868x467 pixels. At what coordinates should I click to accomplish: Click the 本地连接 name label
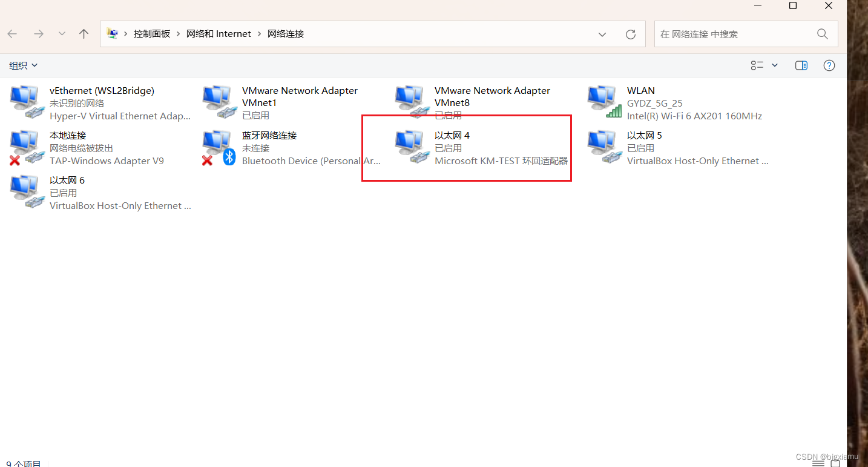pyautogui.click(x=68, y=136)
